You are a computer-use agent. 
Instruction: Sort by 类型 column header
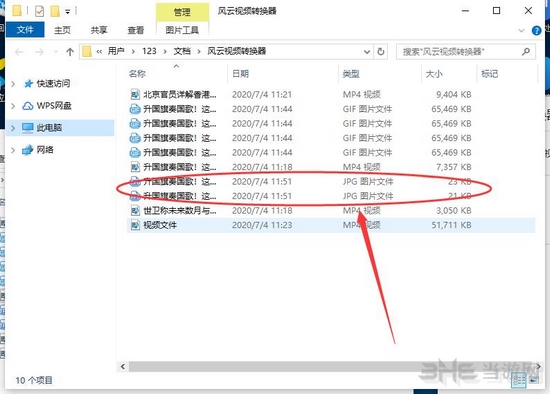click(x=351, y=74)
